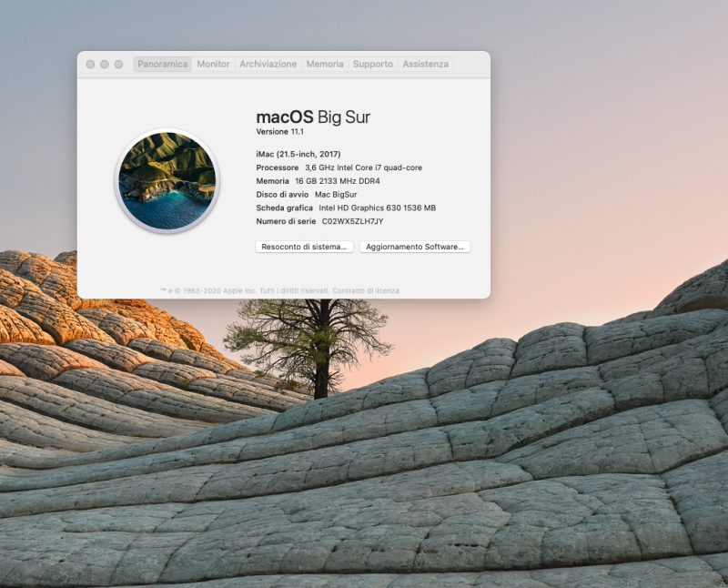Go to the Memoria tab
The height and width of the screenshot is (588, 728).
325,64
